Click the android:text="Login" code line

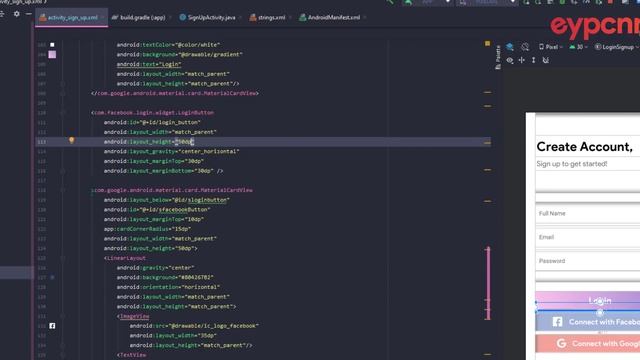(149, 64)
